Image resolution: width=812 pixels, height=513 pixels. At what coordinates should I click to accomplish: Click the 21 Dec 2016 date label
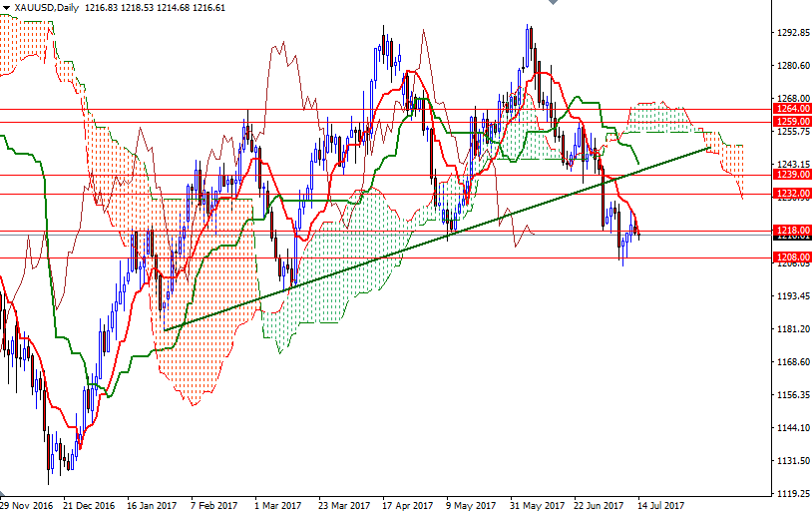click(x=89, y=505)
